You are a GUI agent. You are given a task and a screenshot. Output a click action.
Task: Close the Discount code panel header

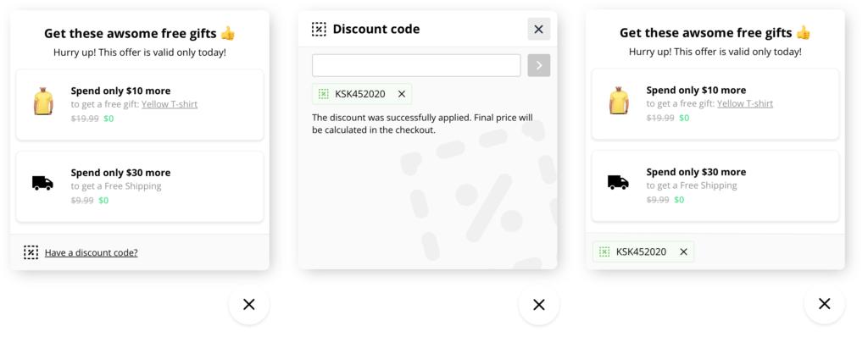click(x=538, y=30)
